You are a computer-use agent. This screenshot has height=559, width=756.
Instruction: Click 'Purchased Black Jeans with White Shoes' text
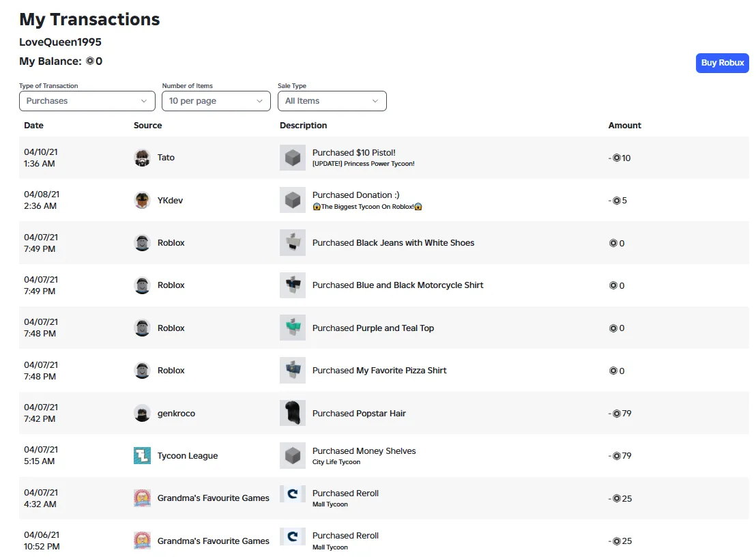[x=394, y=242]
